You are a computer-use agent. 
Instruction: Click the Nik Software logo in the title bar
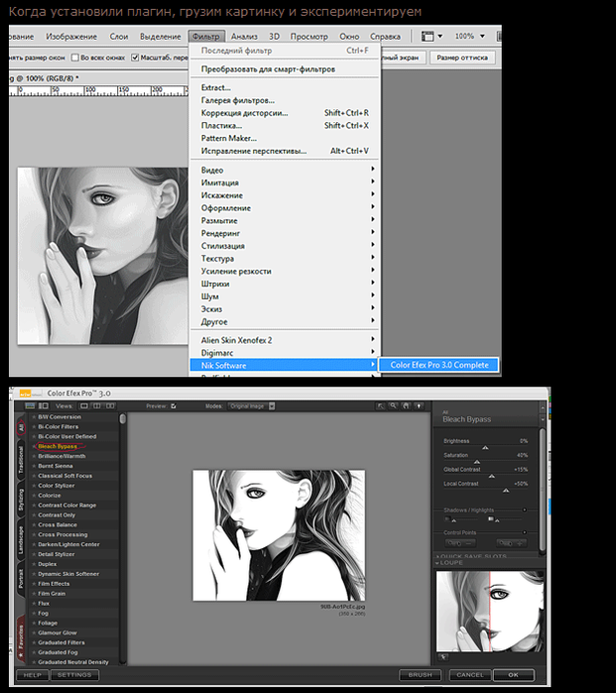(x=30, y=393)
